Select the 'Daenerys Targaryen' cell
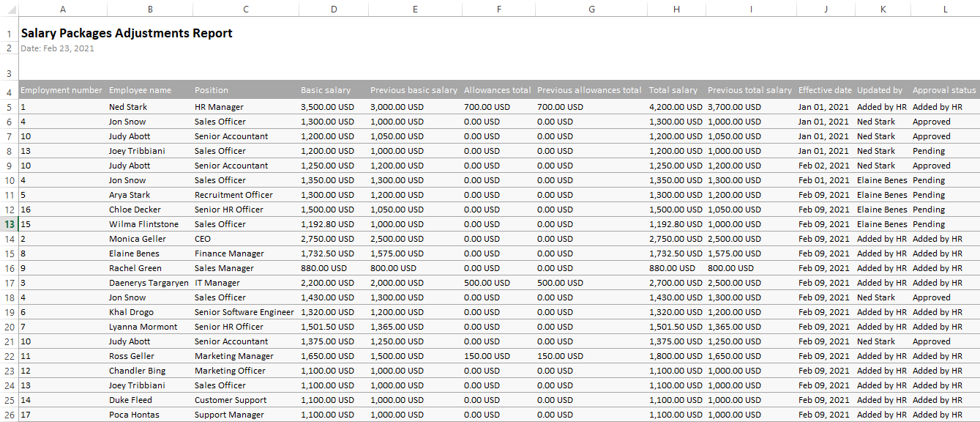The width and height of the screenshot is (980, 422). click(149, 283)
